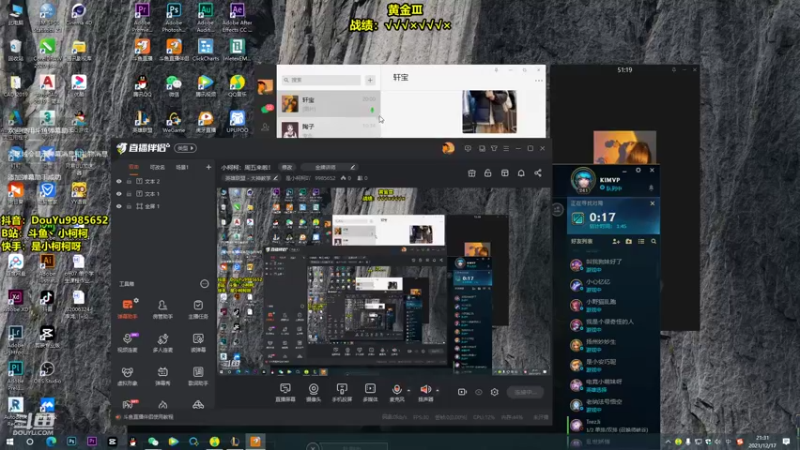Open the image thumbnail in WeChat chat
Screen dimensions: 800x450
point(489,112)
